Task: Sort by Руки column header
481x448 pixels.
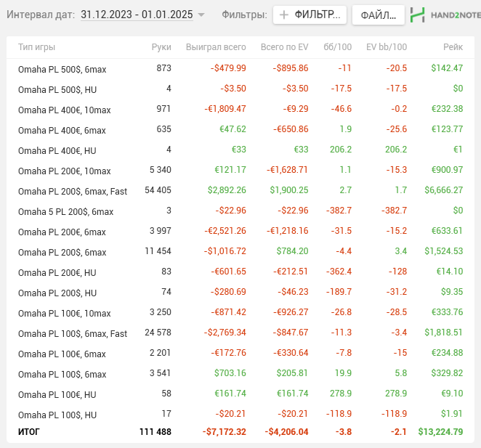Action: [161, 47]
